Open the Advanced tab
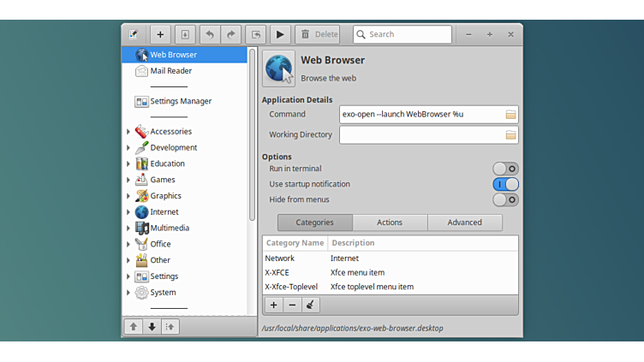644x362 pixels. [464, 223]
